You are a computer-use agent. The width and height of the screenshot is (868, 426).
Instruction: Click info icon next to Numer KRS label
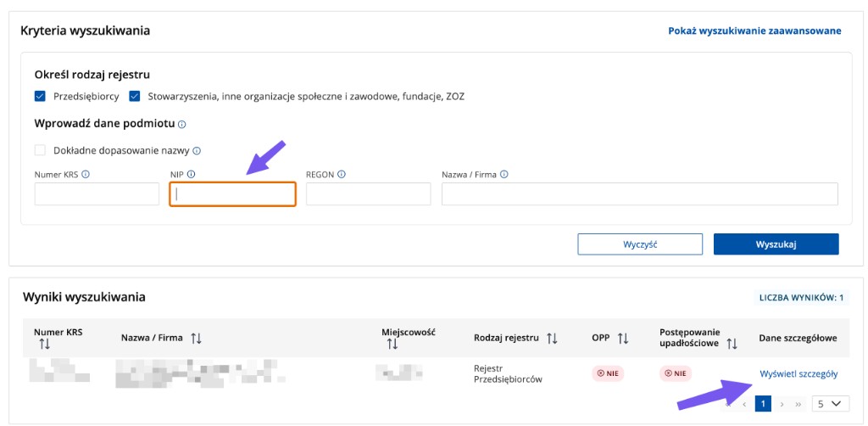point(86,175)
